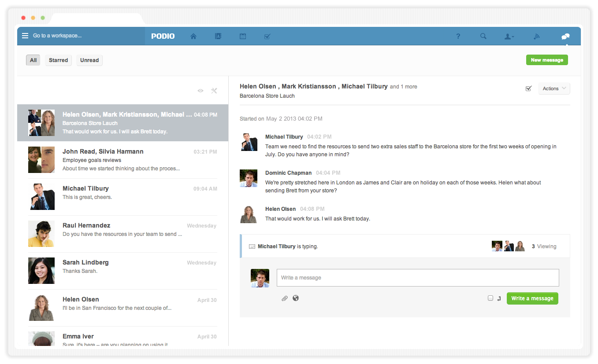Open the Raul Hernandez conversation
This screenshot has width=598, height=364.
click(x=123, y=234)
